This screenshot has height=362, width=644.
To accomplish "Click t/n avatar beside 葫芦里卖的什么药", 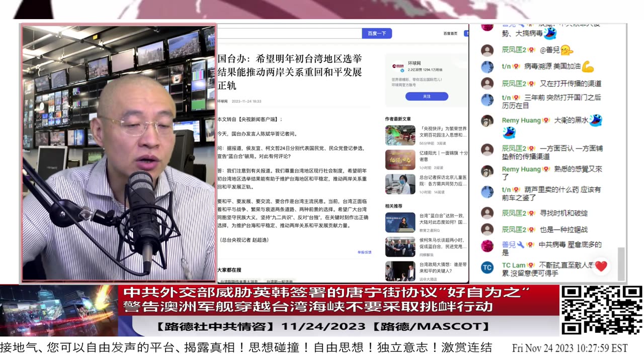I will (487, 192).
